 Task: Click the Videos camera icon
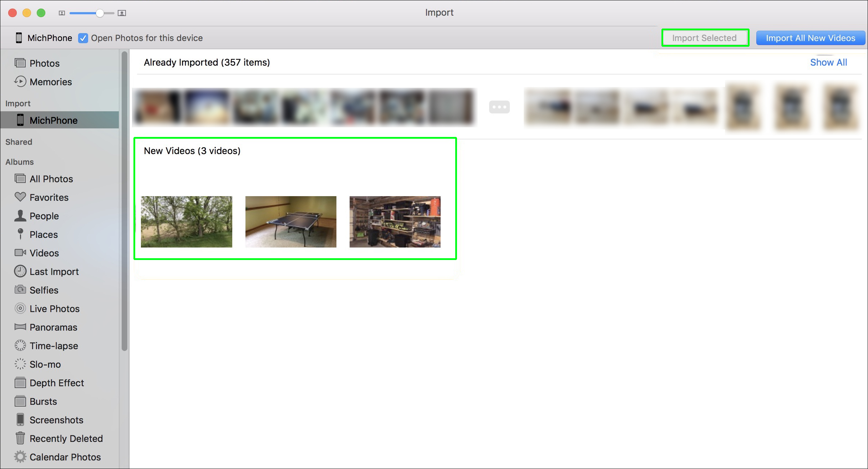(x=20, y=253)
